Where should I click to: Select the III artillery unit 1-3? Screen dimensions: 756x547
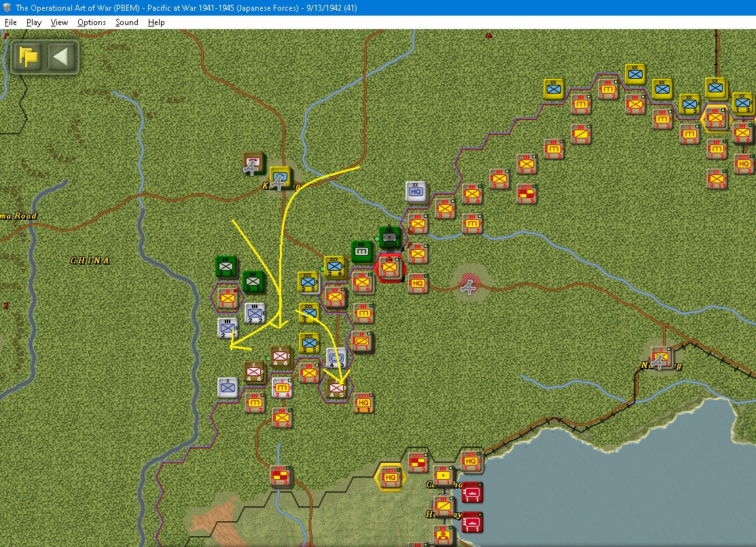[363, 314]
